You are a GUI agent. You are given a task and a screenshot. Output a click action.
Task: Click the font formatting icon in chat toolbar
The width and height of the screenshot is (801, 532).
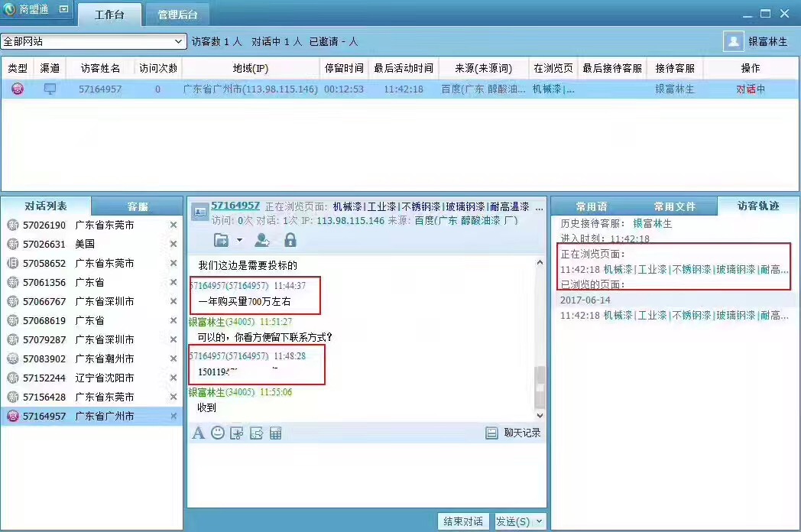click(x=199, y=433)
